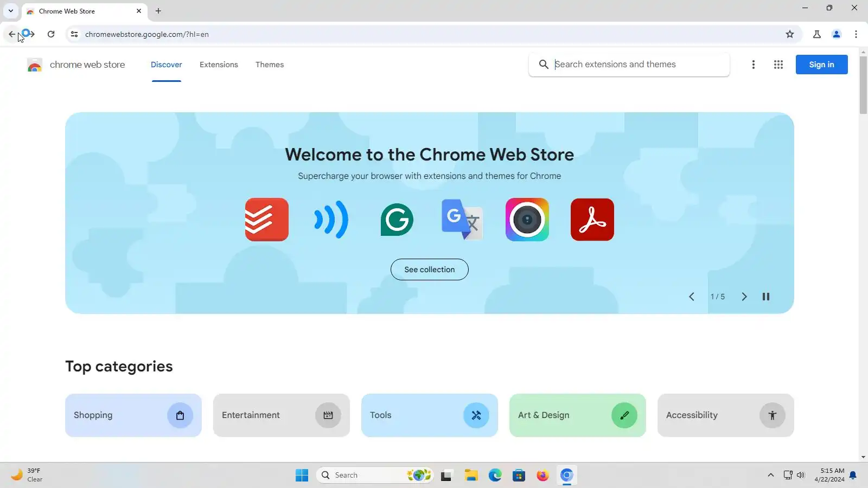868x488 pixels.
Task: Open the black Task View taskbar icon
Action: [x=446, y=476]
